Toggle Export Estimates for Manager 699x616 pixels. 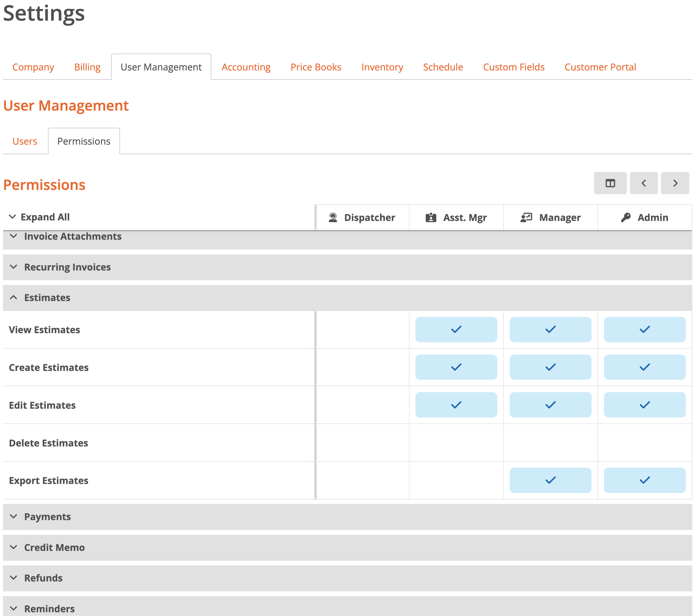(x=551, y=480)
